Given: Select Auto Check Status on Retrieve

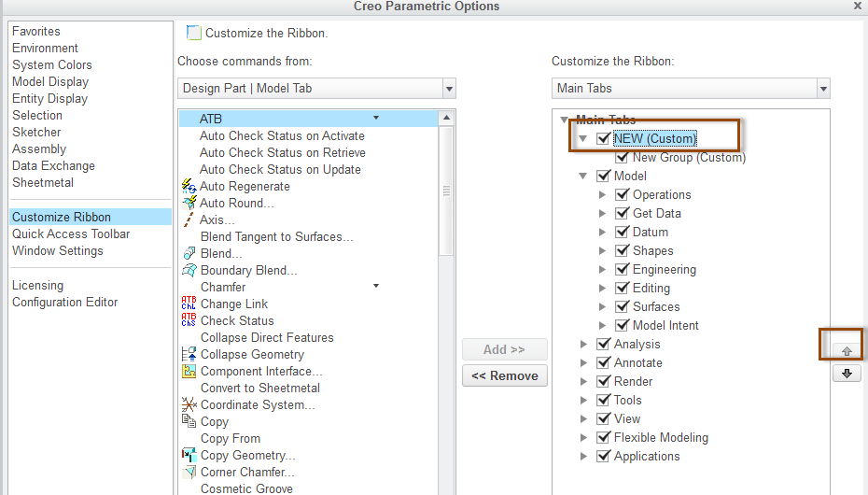Looking at the screenshot, I should coord(282,153).
